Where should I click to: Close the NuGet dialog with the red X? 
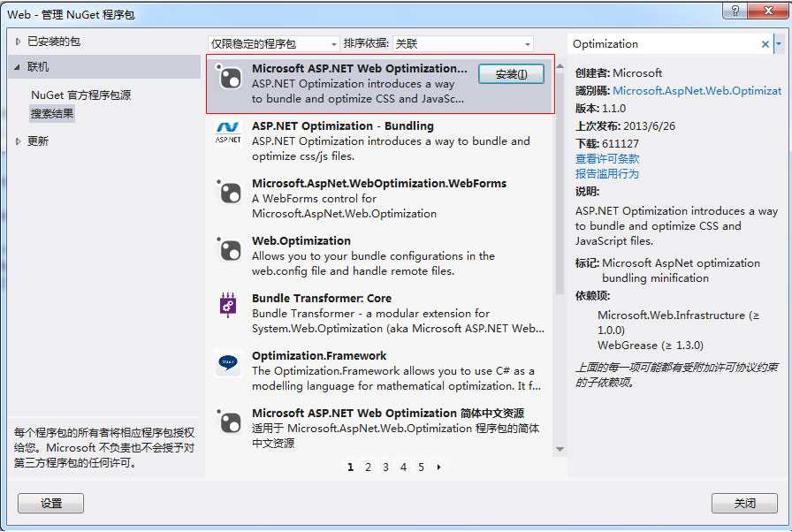click(x=768, y=10)
